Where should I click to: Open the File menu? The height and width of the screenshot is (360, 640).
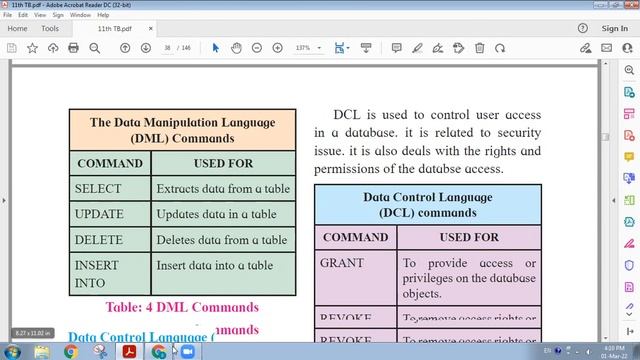click(7, 15)
